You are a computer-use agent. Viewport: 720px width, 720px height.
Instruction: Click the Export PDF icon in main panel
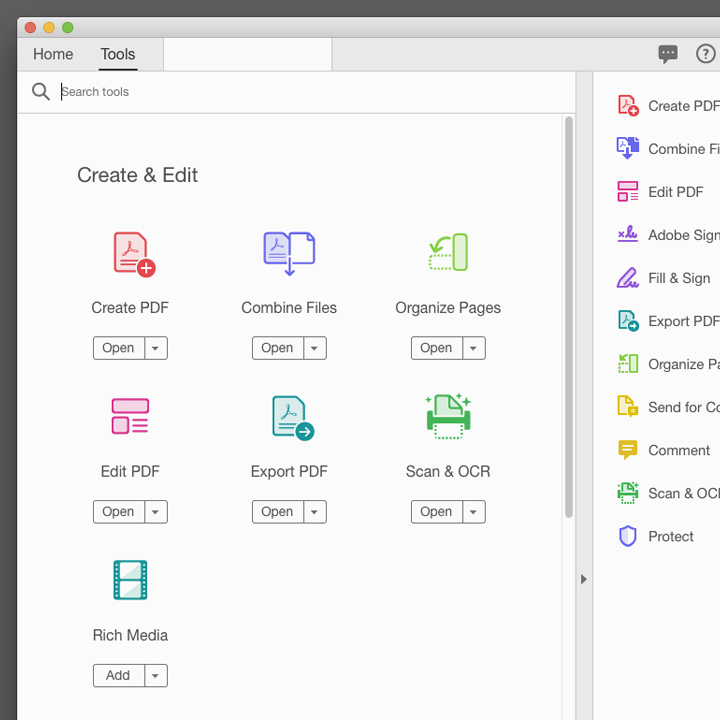(293, 418)
